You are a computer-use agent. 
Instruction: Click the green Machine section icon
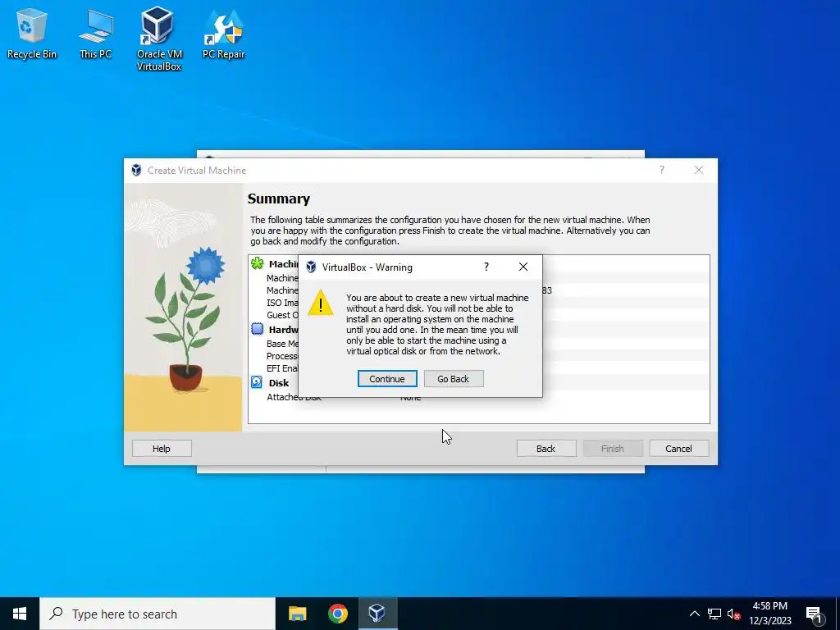(x=257, y=263)
